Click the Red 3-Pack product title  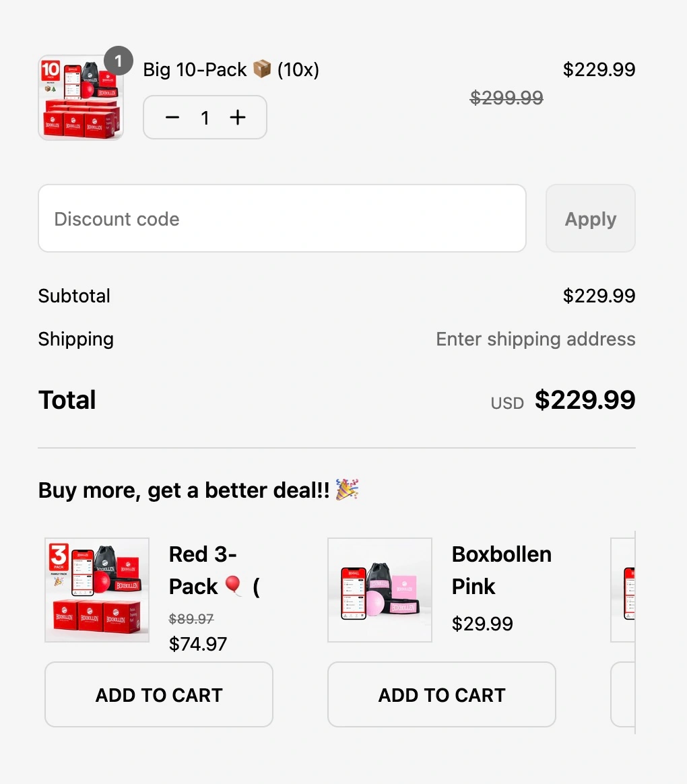pos(203,570)
